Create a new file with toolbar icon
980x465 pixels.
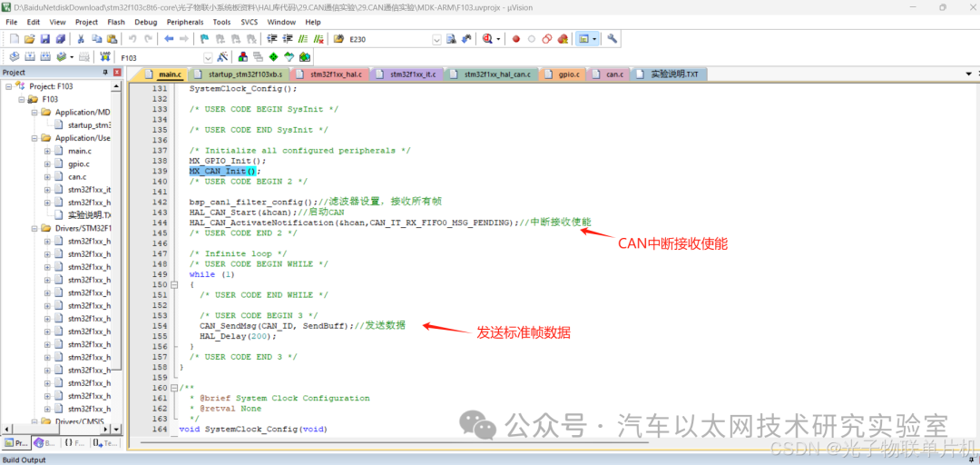[15, 39]
